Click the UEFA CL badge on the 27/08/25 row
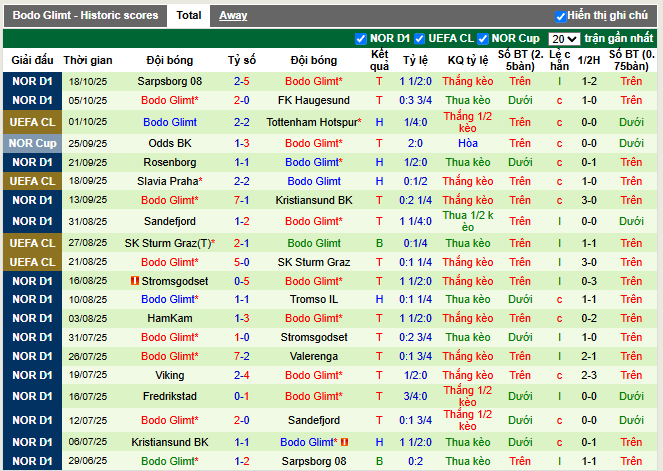663x471 pixels. click(x=32, y=243)
